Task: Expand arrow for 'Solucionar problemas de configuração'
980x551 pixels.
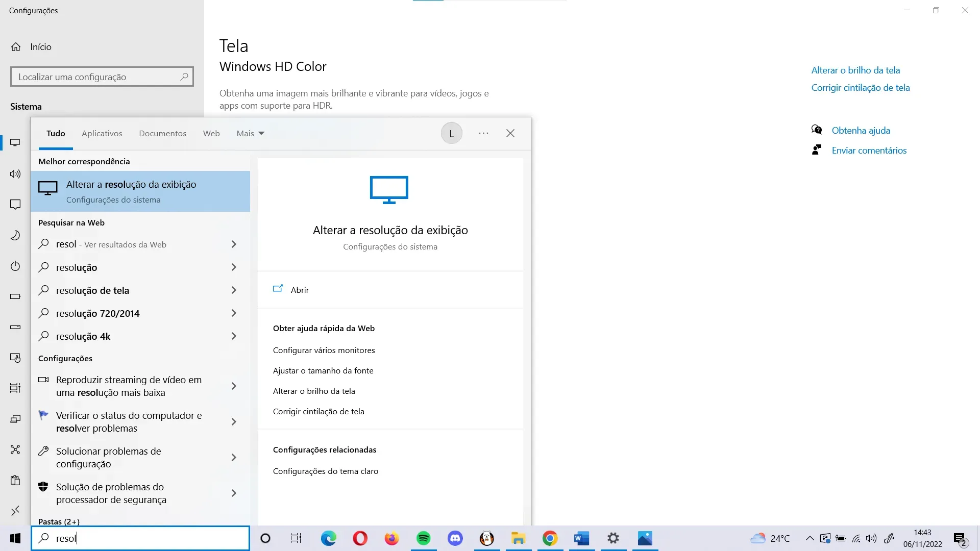Action: (234, 458)
